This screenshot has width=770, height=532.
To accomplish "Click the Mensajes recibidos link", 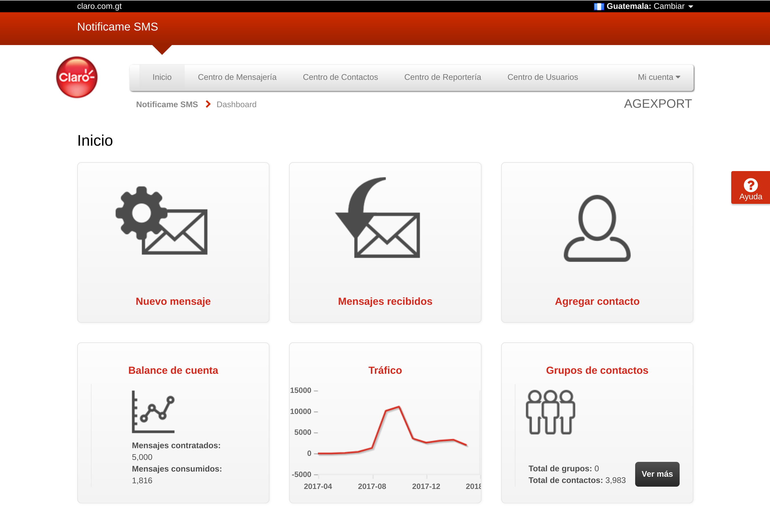I will 385,301.
